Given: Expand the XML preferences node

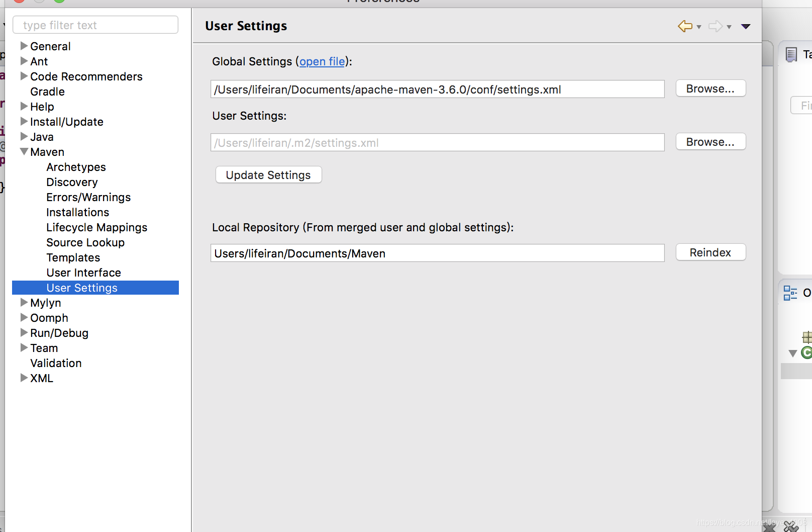Looking at the screenshot, I should (x=24, y=378).
